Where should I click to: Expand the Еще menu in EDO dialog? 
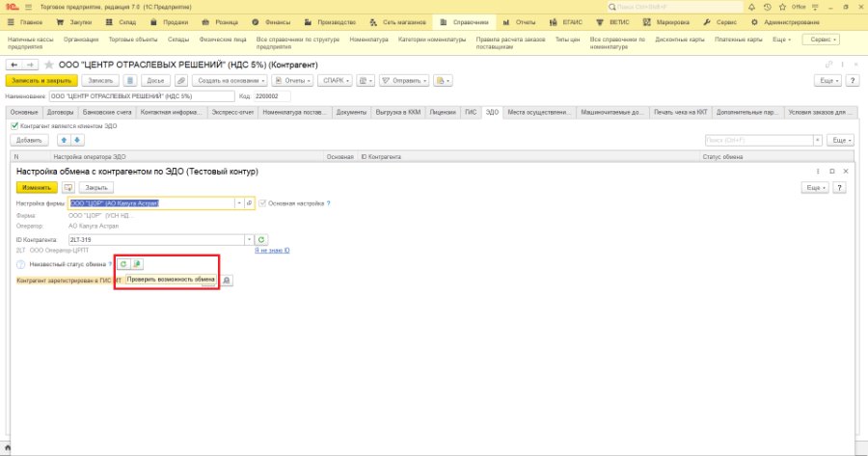(815, 188)
